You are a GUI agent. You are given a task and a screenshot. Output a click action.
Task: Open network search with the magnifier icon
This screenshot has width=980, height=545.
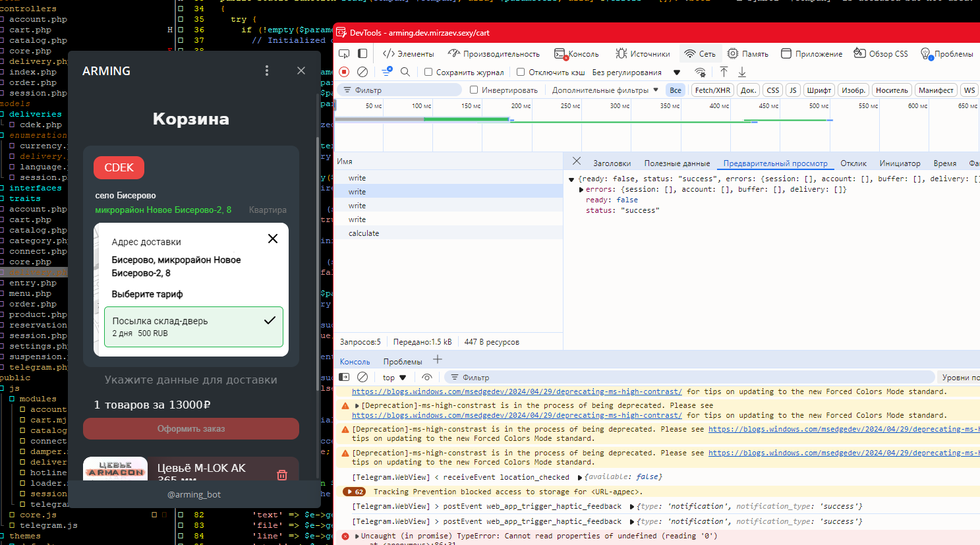pos(405,72)
